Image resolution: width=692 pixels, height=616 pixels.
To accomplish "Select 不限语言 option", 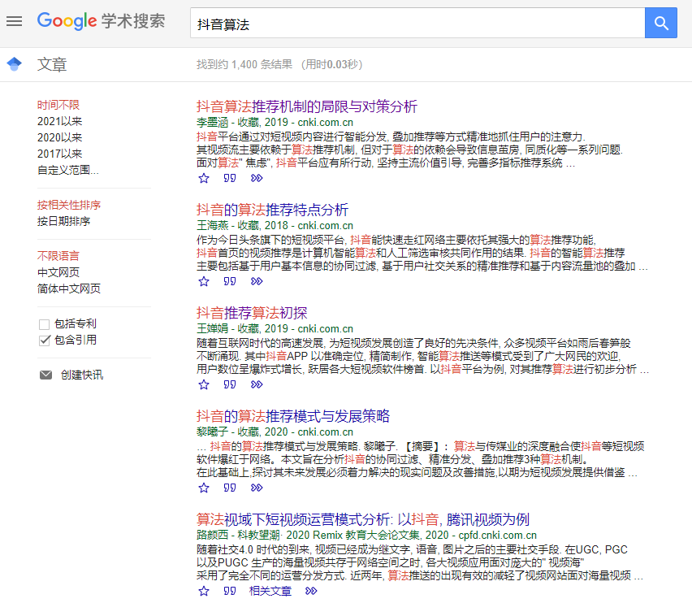I will [58, 256].
